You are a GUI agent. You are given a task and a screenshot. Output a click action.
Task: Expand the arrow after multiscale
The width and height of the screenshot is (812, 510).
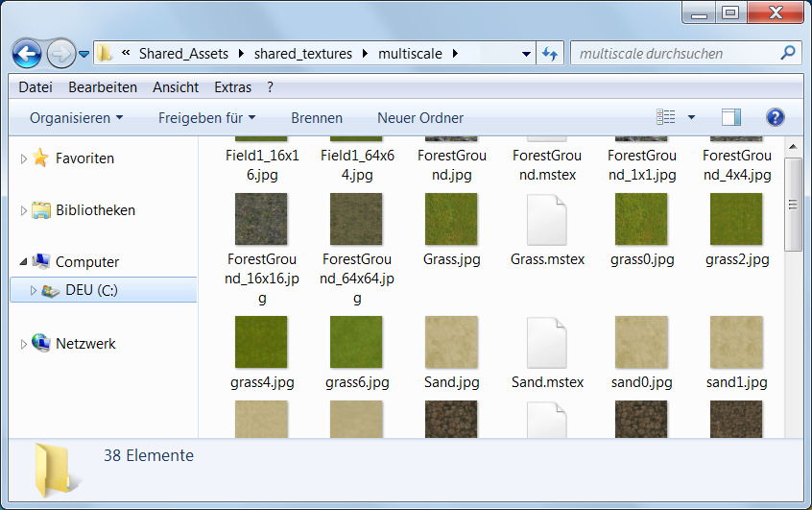(455, 54)
